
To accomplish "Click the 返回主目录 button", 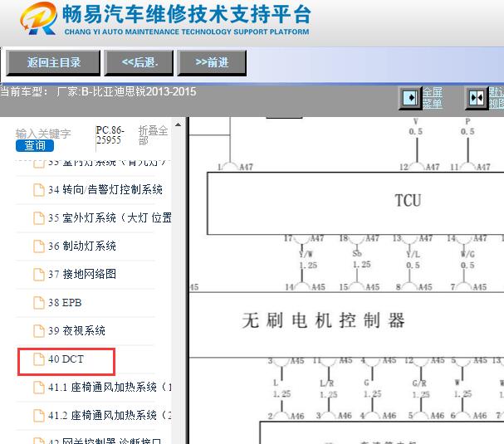I will (x=53, y=62).
